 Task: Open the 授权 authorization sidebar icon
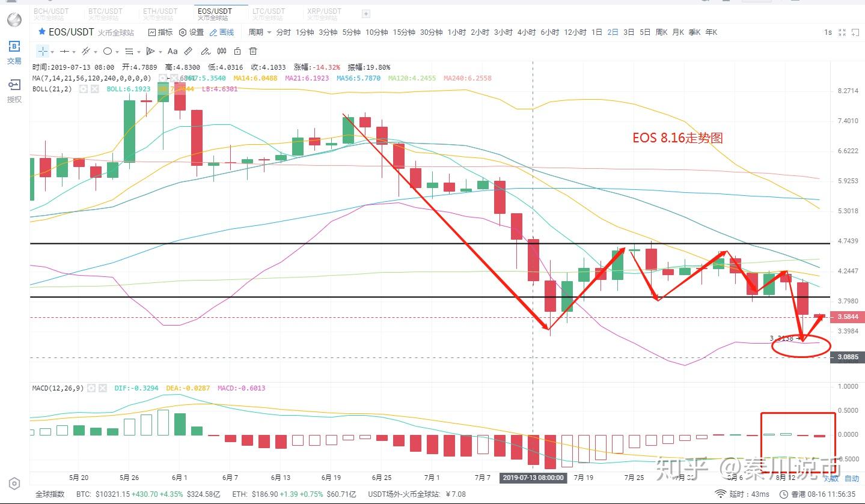(x=14, y=91)
